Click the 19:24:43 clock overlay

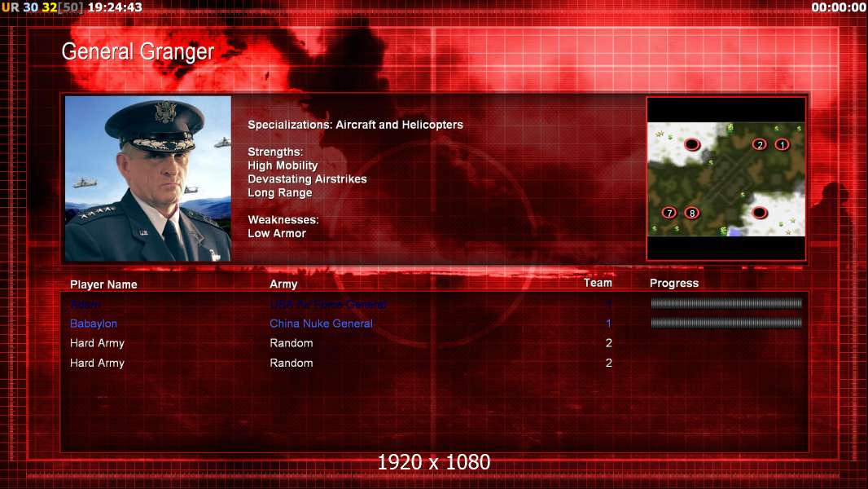[115, 7]
